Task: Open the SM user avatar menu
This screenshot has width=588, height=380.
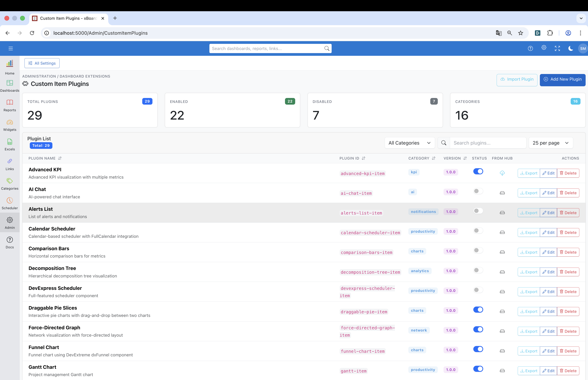Action: point(583,48)
